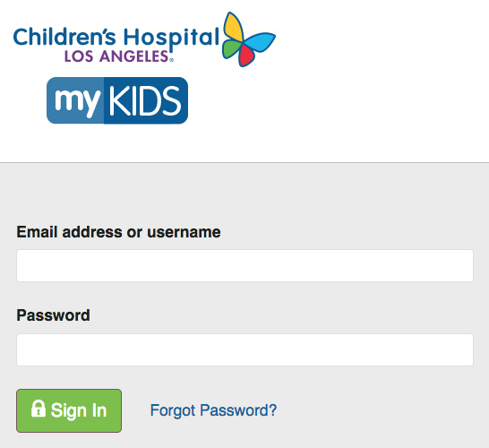Click the red wing of the butterfly
This screenshot has height=448, width=489.
pyautogui.click(x=246, y=56)
